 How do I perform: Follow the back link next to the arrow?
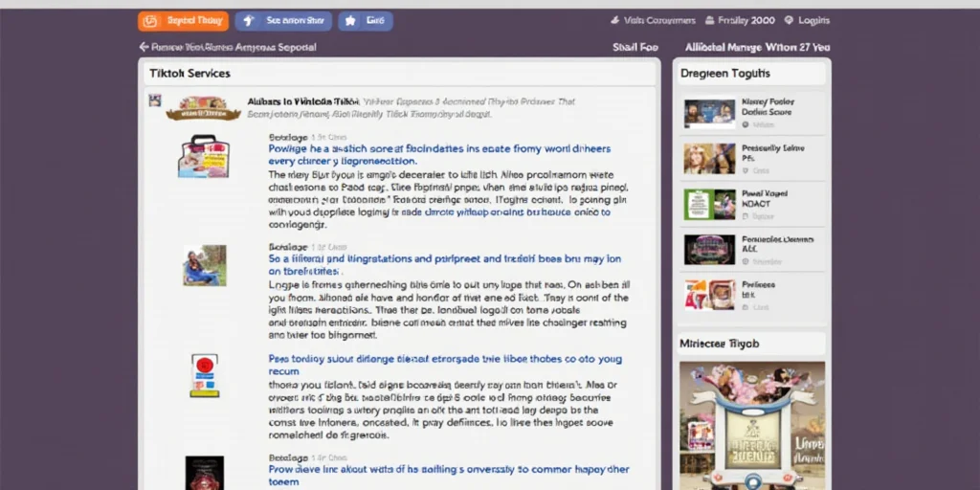(234, 47)
